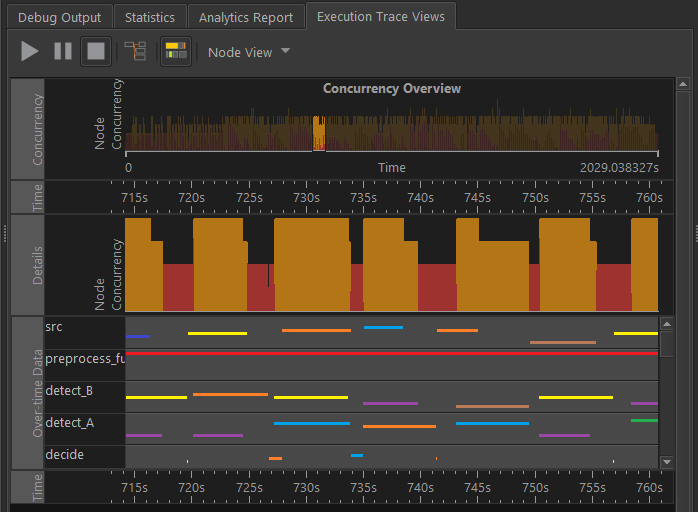
Task: Select the detect_A row label
Action: 69,423
